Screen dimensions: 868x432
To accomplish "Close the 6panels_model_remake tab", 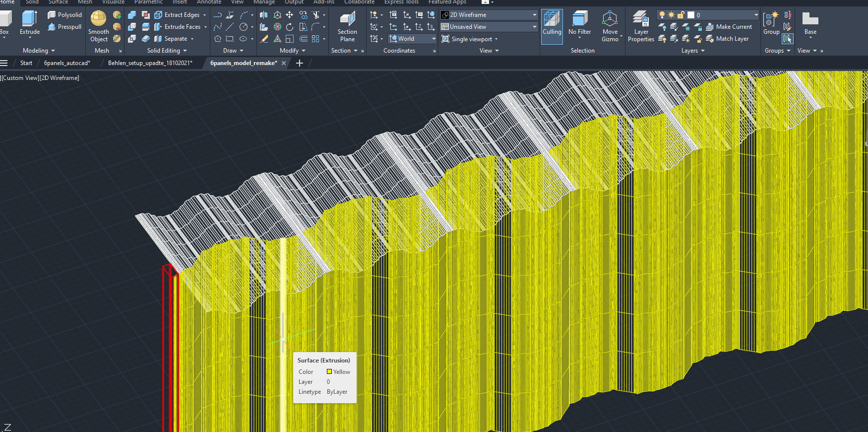I will point(284,63).
